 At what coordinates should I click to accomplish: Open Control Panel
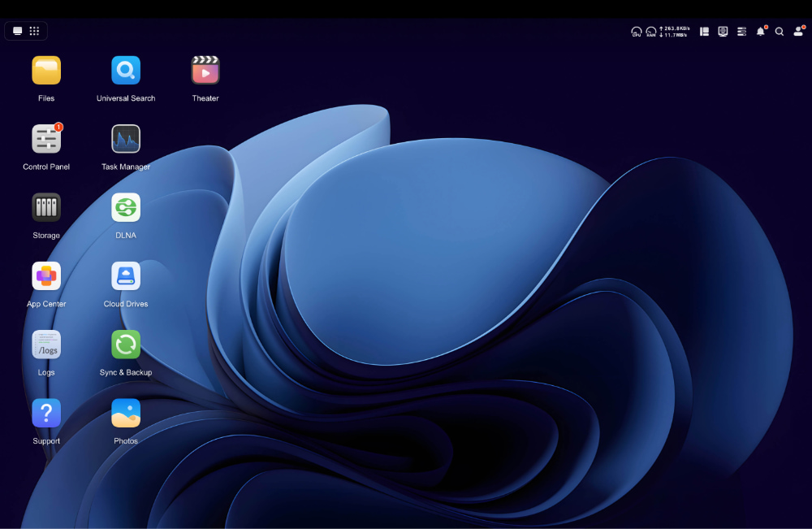[46, 139]
